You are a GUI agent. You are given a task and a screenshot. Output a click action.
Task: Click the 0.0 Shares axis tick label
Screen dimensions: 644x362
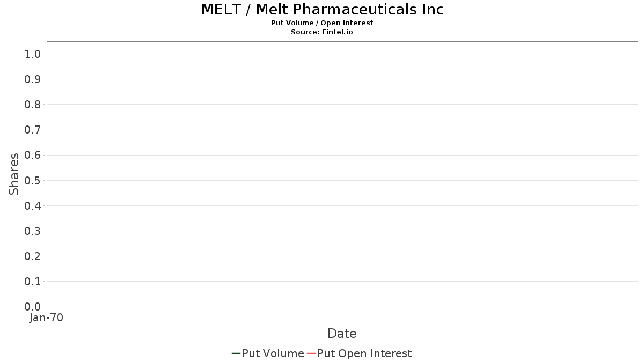(x=33, y=307)
